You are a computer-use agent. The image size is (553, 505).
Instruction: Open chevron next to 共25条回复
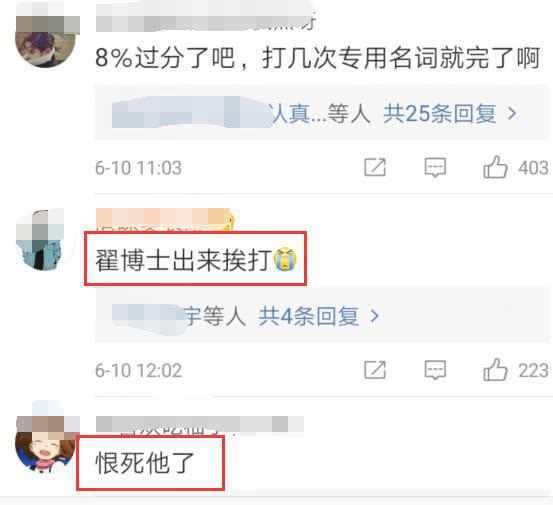[512, 114]
